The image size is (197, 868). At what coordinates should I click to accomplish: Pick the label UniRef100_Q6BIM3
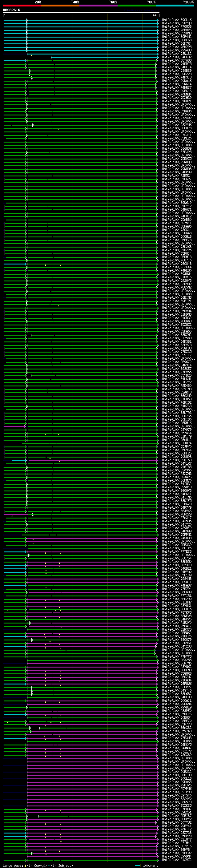point(177,297)
